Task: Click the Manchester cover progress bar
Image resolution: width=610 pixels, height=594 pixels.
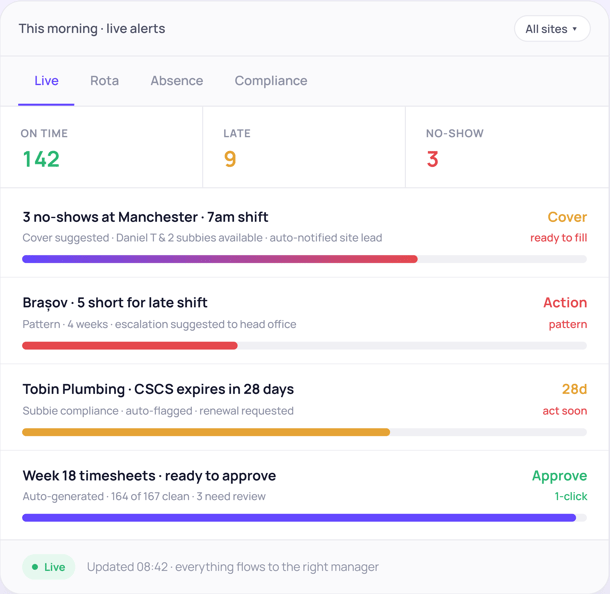Action: click(x=305, y=259)
